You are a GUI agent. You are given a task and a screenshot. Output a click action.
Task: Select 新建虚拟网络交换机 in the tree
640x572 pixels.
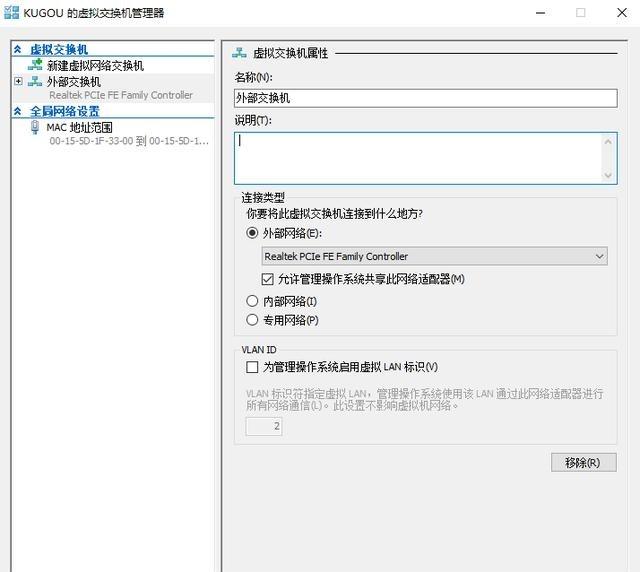click(x=95, y=65)
